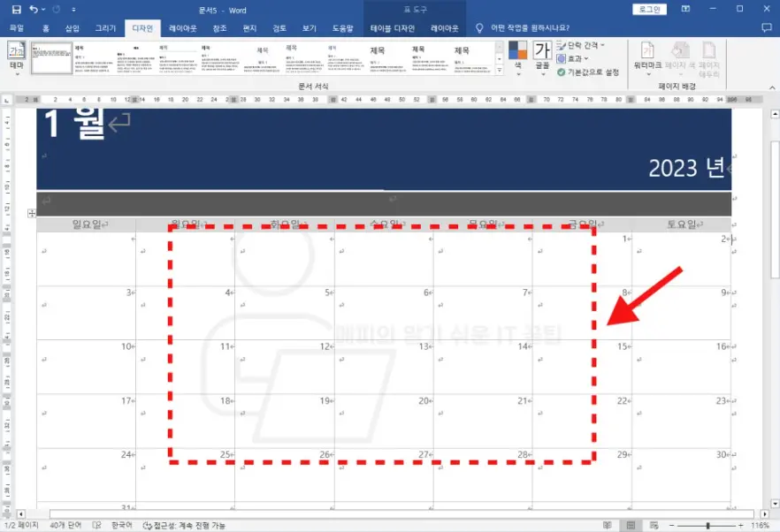Click the 워터마크 (Watermark) icon
This screenshot has width=780, height=532.
(x=647, y=55)
